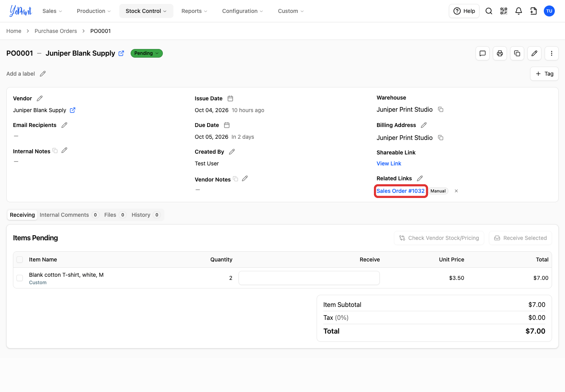Image resolution: width=565 pixels, height=392 pixels.
Task: Add a Tag to the order
Action: [x=544, y=74]
